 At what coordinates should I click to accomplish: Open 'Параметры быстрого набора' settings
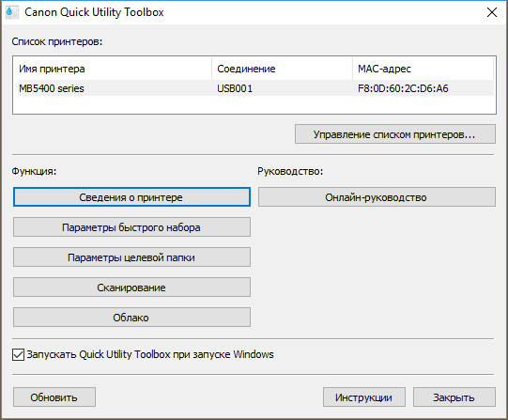click(131, 227)
